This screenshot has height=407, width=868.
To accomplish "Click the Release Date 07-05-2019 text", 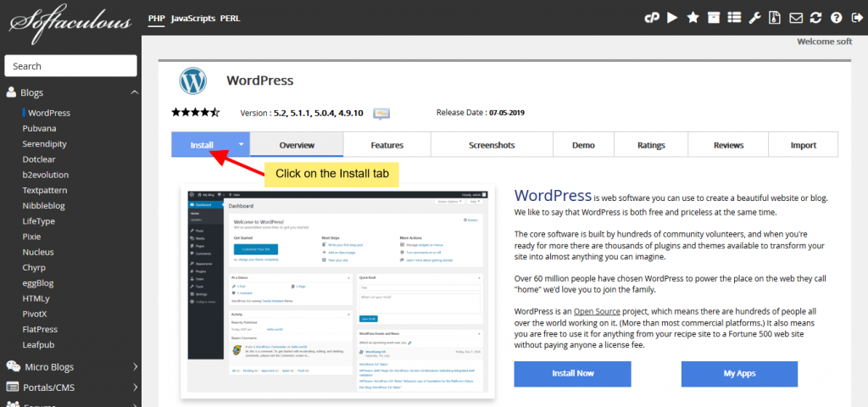I will click(x=481, y=113).
